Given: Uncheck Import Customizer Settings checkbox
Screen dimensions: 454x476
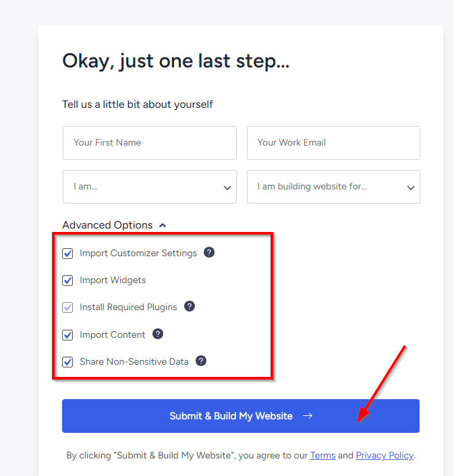Looking at the screenshot, I should [67, 254].
